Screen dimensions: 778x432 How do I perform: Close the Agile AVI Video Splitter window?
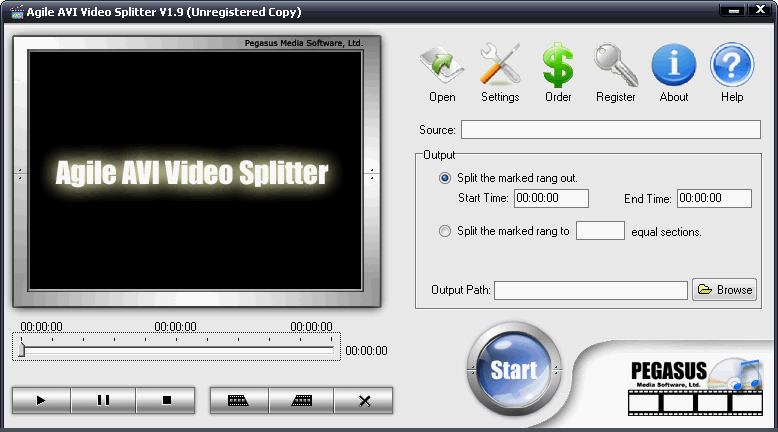(x=760, y=10)
